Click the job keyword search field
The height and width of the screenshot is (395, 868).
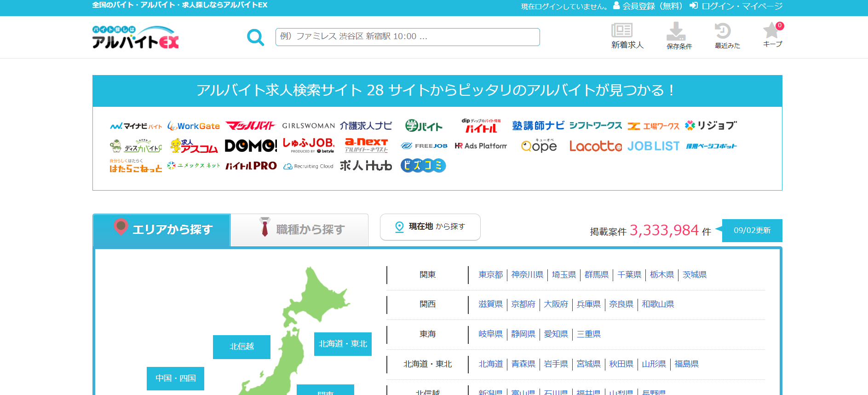point(407,37)
